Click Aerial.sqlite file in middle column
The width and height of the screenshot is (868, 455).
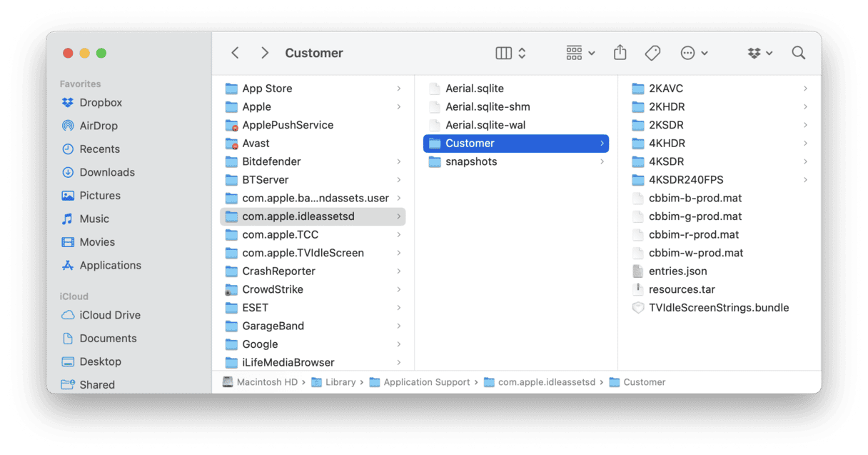[x=474, y=89]
